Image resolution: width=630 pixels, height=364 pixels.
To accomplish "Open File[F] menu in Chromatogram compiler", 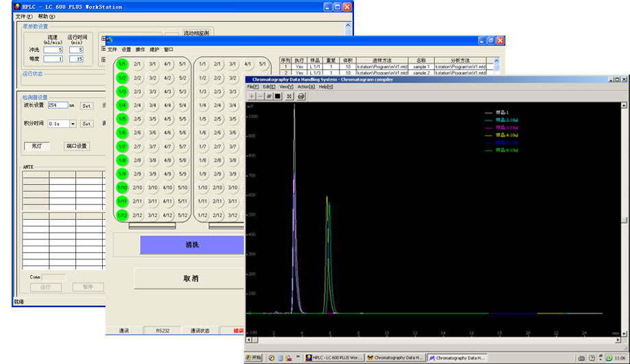I will pos(253,87).
